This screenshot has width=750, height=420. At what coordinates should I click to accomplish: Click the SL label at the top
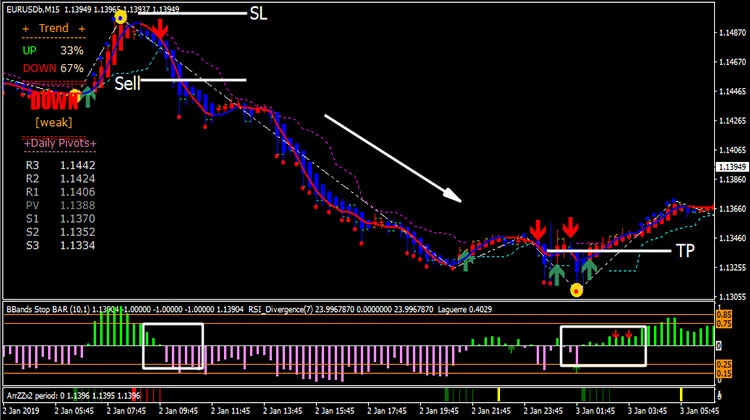pos(258,14)
